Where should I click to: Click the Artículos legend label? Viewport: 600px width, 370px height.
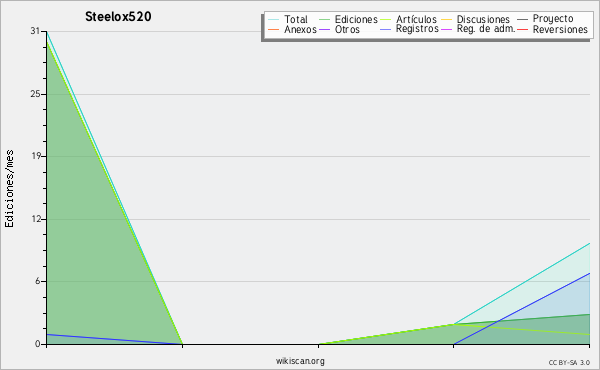click(416, 19)
